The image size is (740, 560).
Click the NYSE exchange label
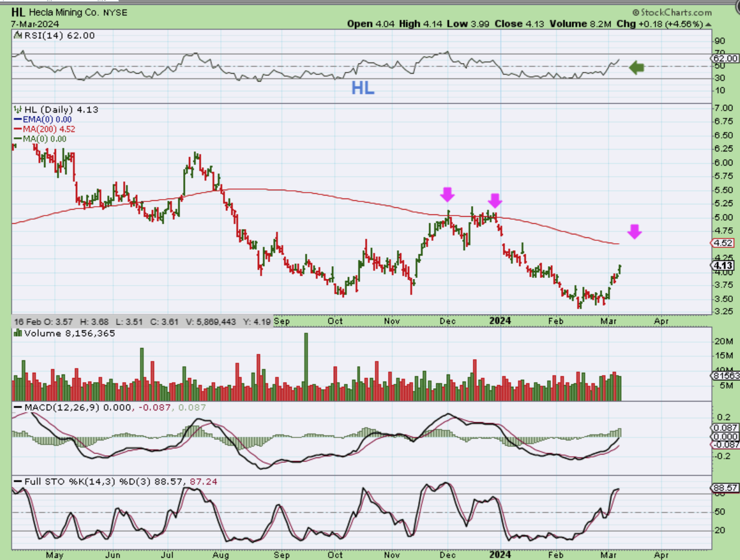coord(115,13)
